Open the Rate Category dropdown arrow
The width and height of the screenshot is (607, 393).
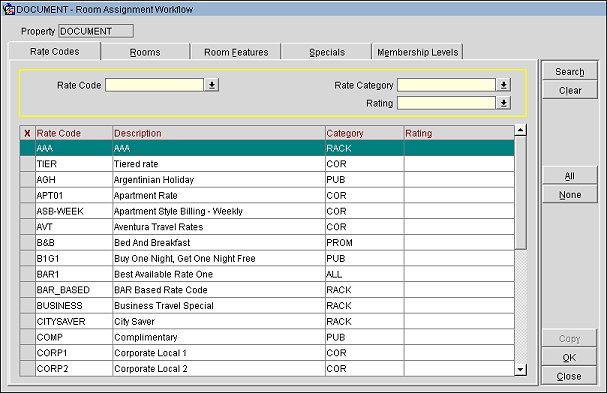click(x=504, y=85)
